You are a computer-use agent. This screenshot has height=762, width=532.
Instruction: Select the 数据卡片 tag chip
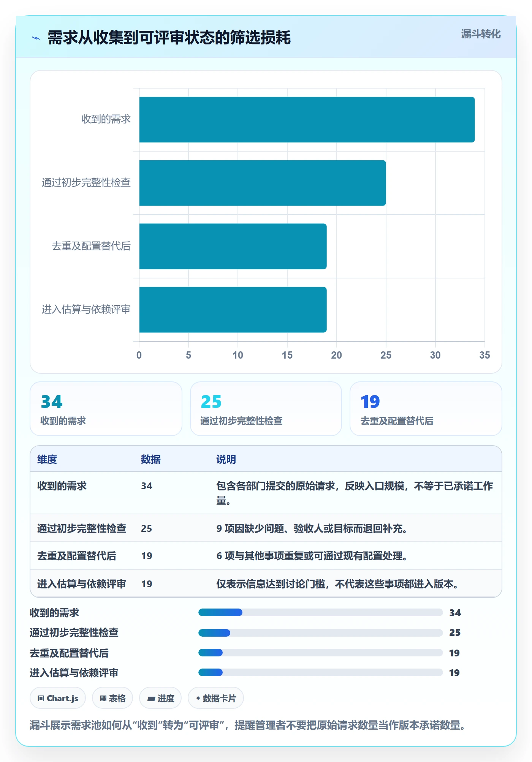point(216,698)
